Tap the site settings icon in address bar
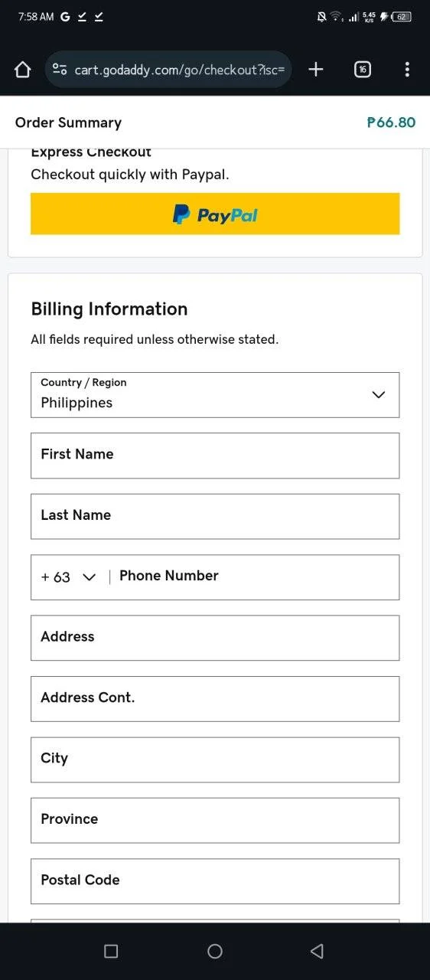The width and height of the screenshot is (430, 980). tap(60, 70)
